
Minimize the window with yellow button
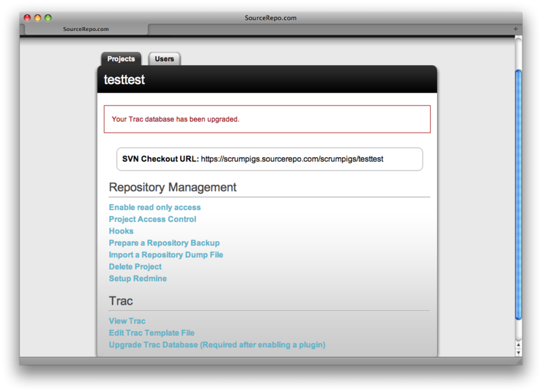click(x=38, y=18)
